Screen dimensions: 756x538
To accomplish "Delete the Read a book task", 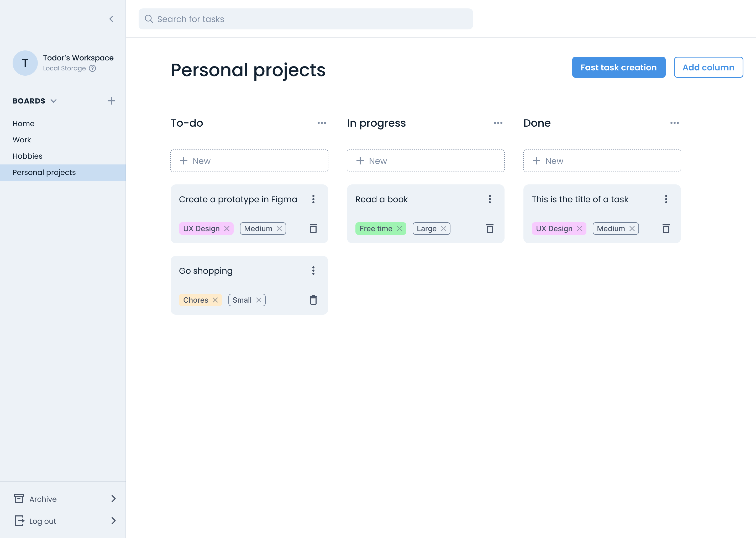I will (490, 229).
